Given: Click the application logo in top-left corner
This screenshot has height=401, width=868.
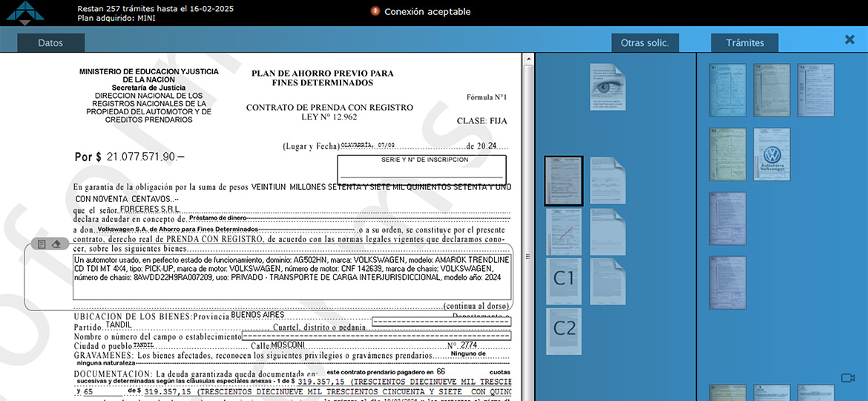Looking at the screenshot, I should tap(22, 12).
